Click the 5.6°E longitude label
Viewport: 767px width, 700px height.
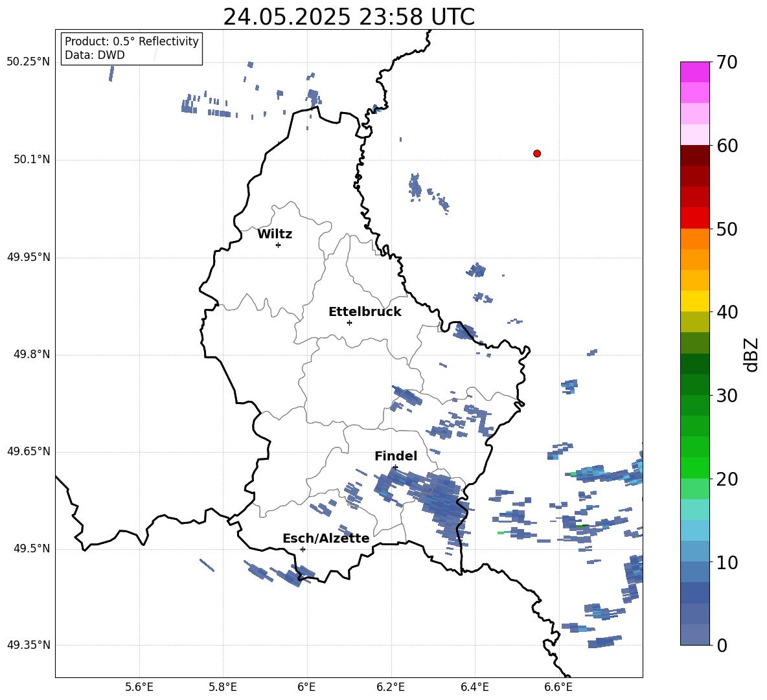pyautogui.click(x=139, y=687)
